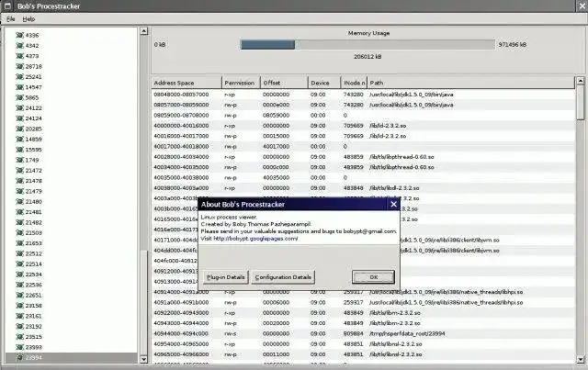Sort by the Path column header
This screenshot has width=588, height=370.
(x=470, y=83)
